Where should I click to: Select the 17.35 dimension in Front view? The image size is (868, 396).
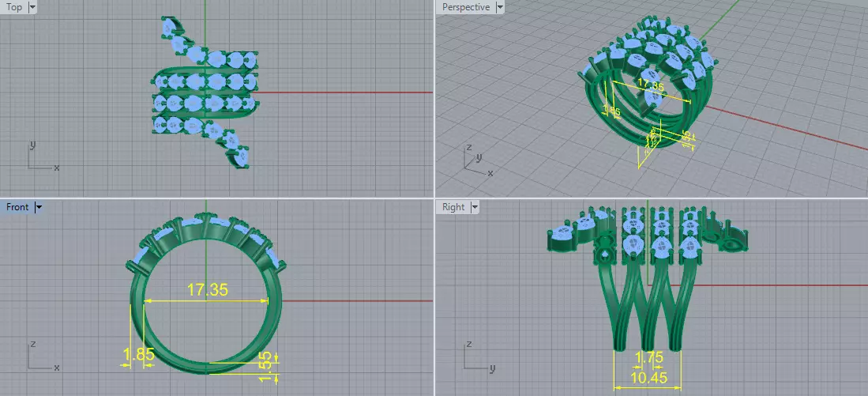207,289
